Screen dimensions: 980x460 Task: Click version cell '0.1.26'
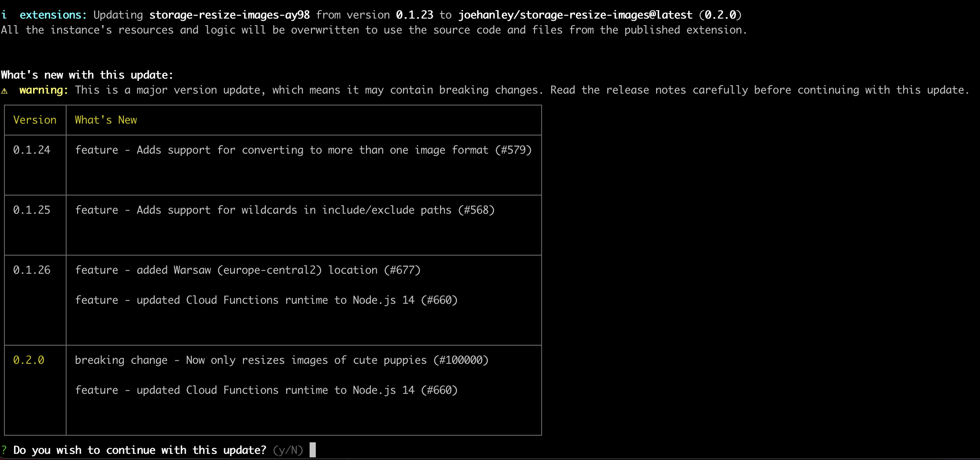coord(32,270)
